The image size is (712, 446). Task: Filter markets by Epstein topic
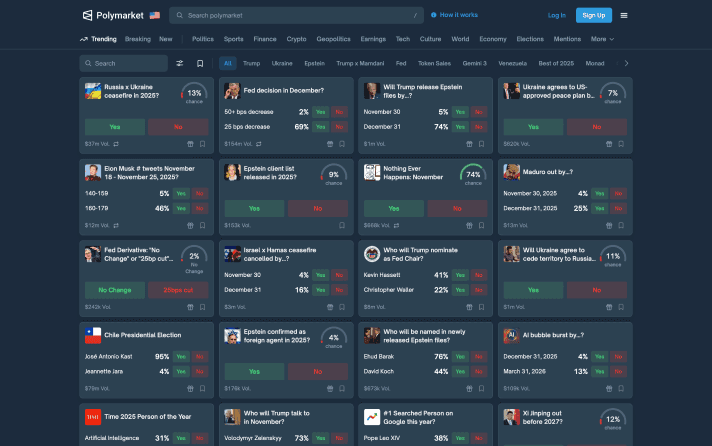point(314,64)
